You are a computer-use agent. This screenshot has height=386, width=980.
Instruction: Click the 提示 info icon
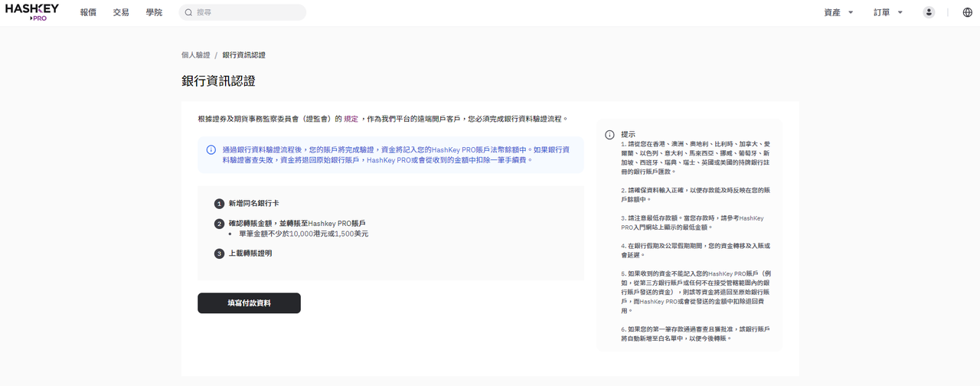[x=610, y=135]
